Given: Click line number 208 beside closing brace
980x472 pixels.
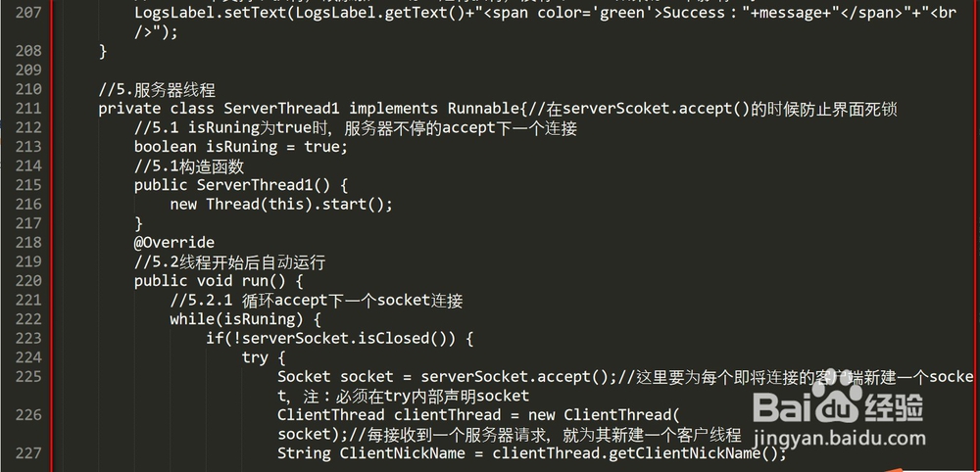Looking at the screenshot, I should point(28,51).
